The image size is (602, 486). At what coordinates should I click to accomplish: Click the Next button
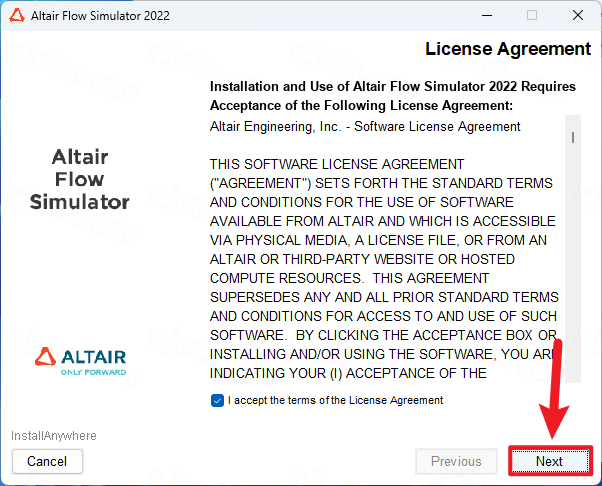(550, 461)
